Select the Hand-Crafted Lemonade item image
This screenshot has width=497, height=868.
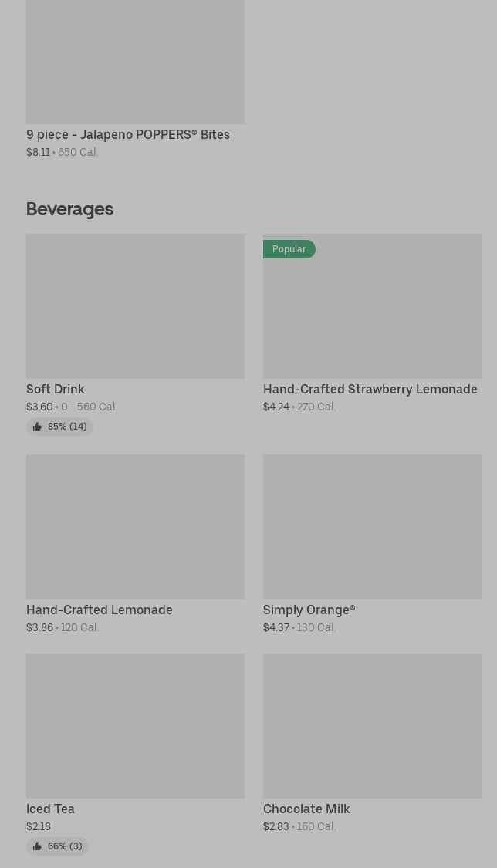coord(135,527)
